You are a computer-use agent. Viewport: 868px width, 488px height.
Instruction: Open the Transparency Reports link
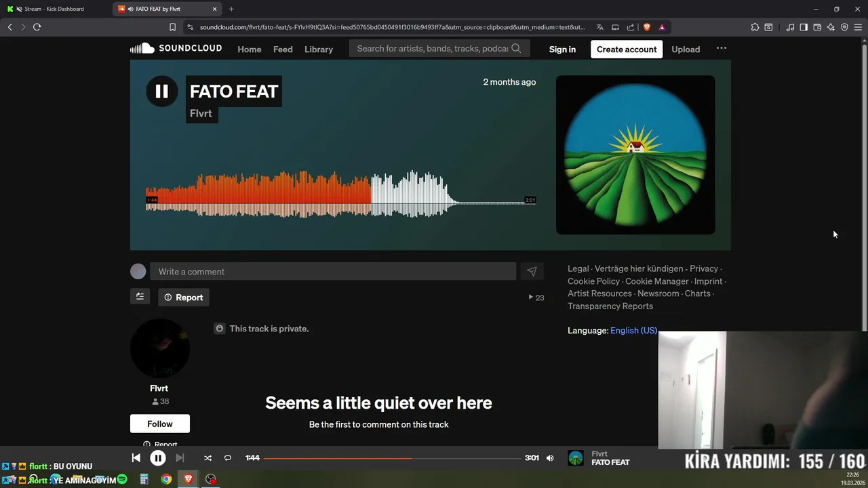(610, 306)
